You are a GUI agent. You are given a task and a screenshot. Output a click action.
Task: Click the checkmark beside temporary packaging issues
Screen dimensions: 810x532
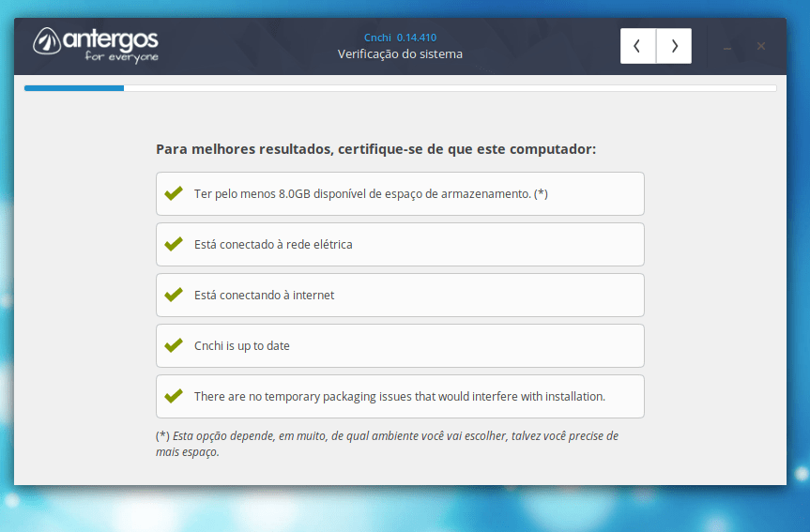[x=174, y=396]
